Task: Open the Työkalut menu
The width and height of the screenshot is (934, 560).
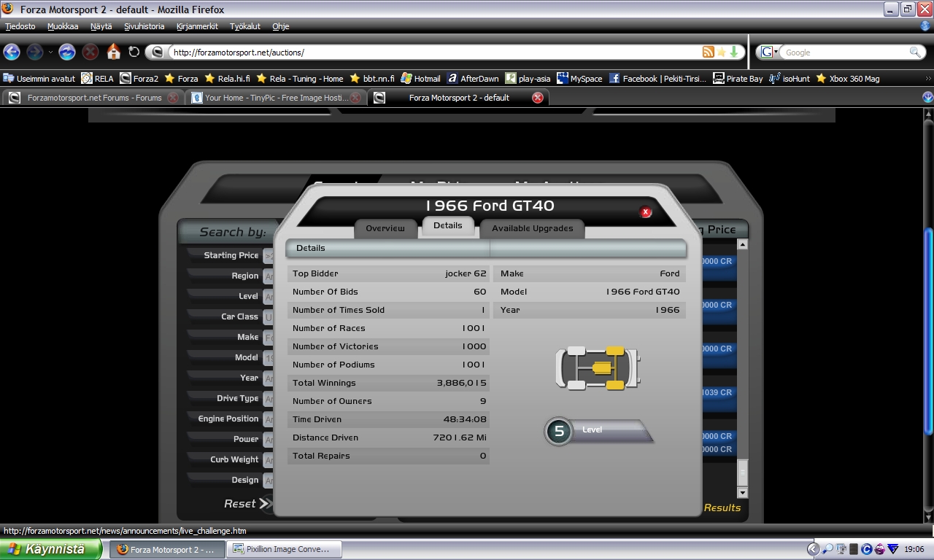Action: click(245, 26)
